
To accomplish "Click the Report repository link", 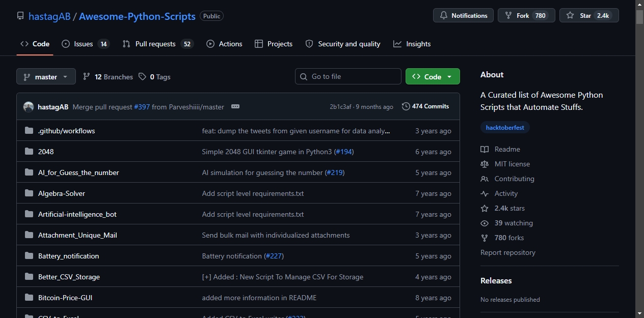I will point(508,252).
